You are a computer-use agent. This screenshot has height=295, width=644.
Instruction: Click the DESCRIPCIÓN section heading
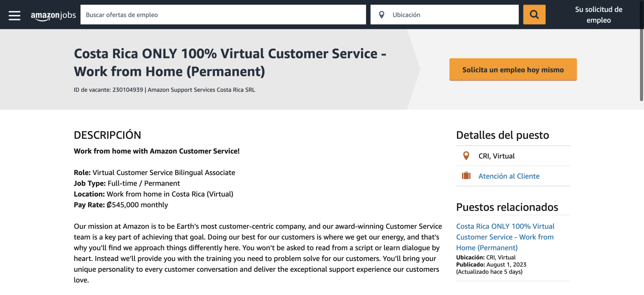107,135
